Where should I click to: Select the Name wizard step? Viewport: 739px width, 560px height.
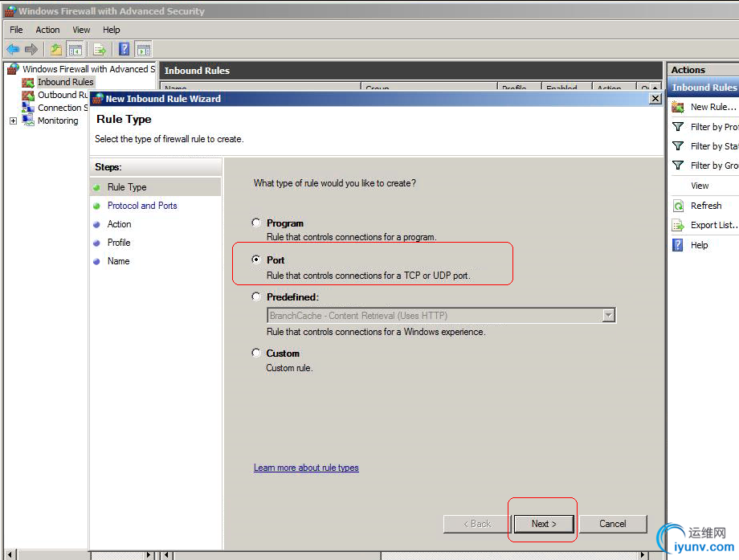[x=118, y=260]
